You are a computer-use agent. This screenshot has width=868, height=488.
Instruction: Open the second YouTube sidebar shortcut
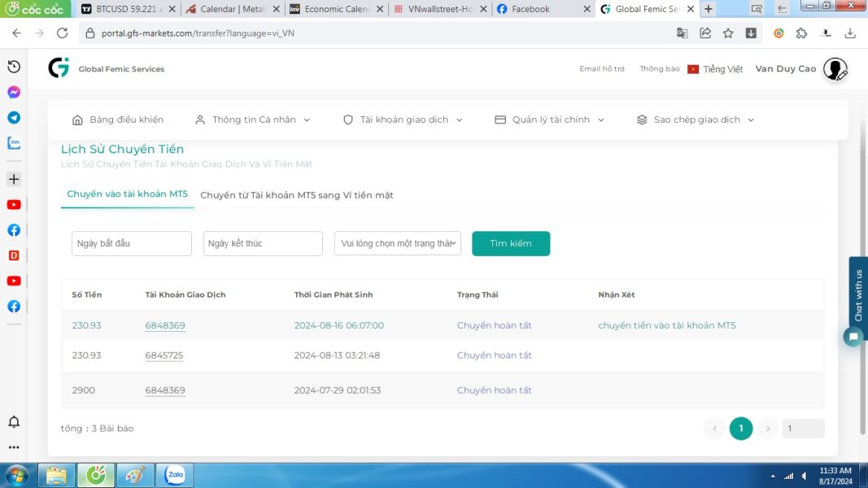[14, 281]
